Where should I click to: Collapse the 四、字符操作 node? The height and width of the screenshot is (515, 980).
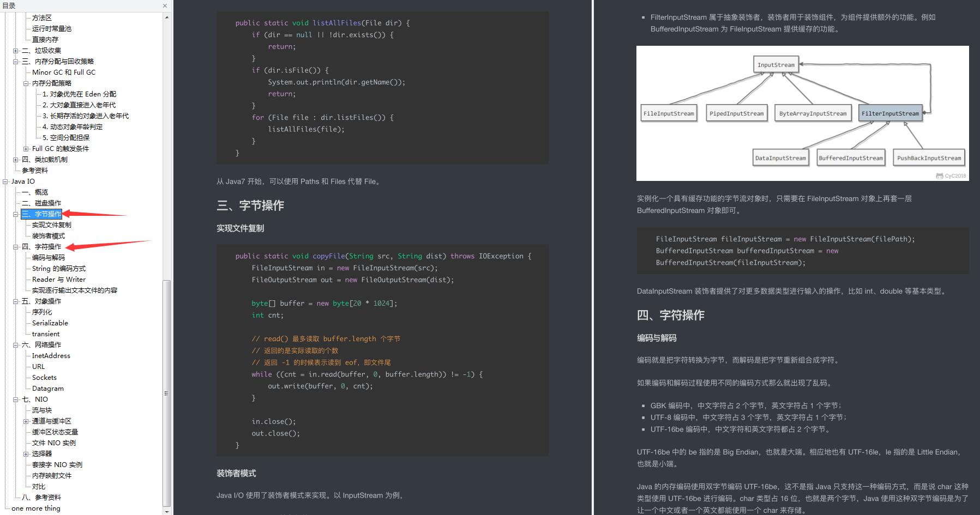coord(15,247)
